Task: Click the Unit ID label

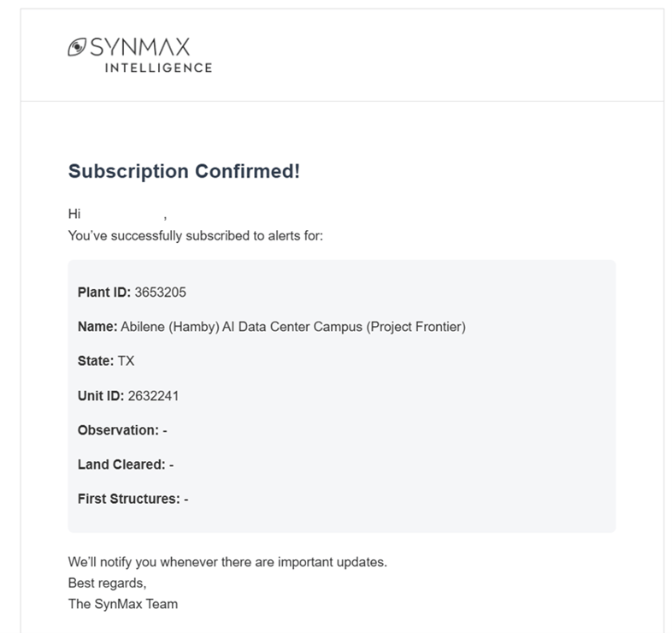Action: [x=100, y=395]
